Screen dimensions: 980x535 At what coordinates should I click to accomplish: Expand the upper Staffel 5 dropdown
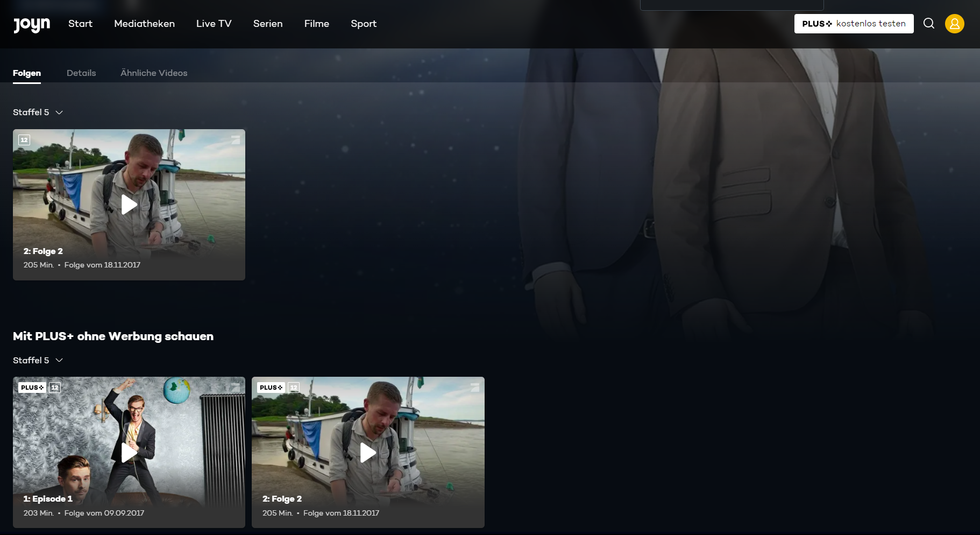(x=38, y=112)
